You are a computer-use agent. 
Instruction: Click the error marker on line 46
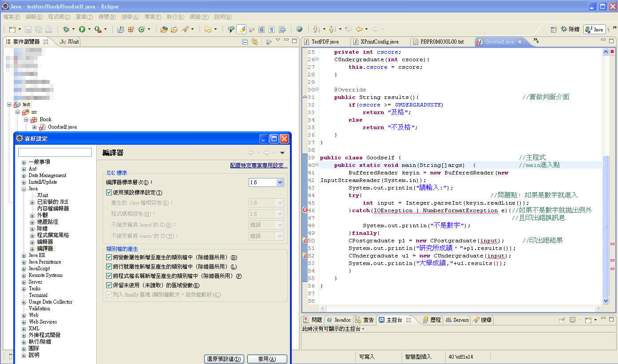tap(305, 210)
